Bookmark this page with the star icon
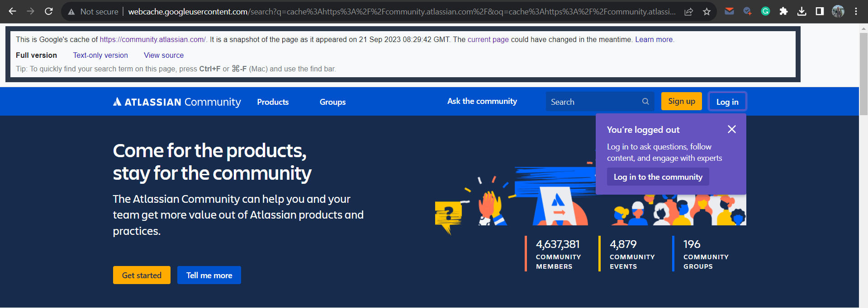 (x=707, y=12)
